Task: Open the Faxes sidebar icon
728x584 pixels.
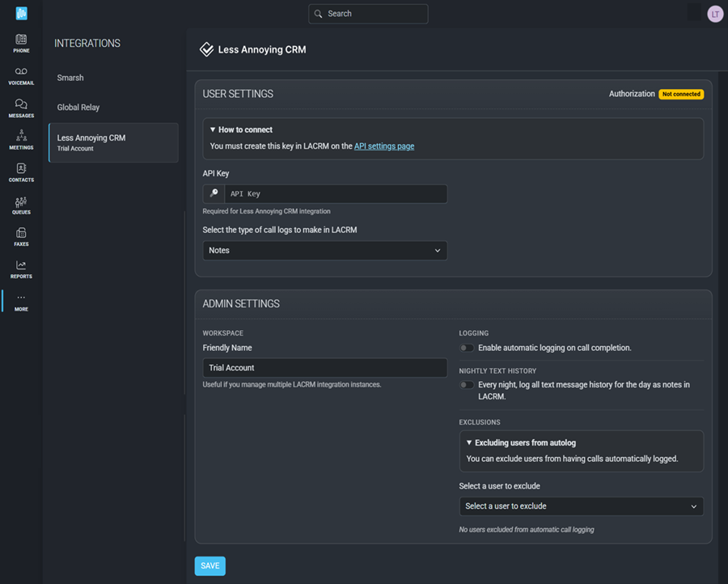Action: (21, 237)
